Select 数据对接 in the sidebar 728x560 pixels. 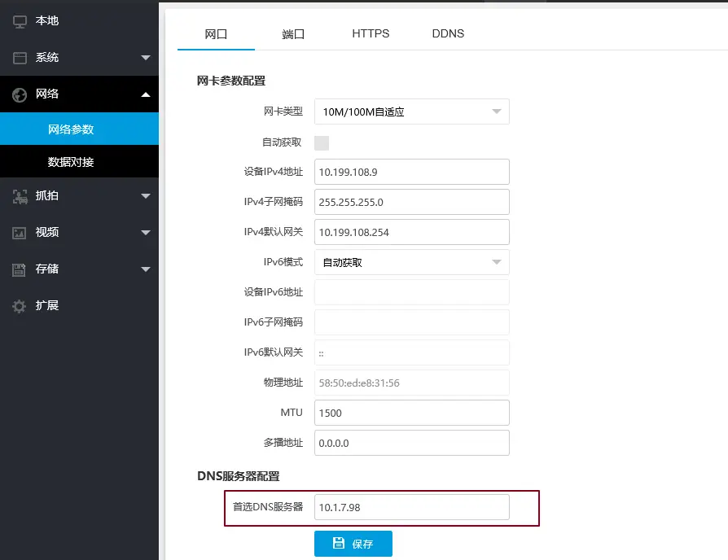(x=71, y=162)
